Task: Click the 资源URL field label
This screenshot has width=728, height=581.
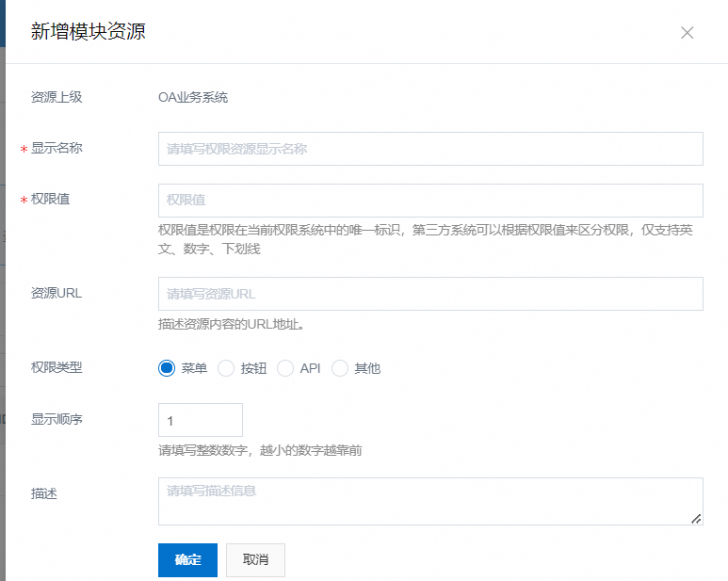Action: point(57,293)
